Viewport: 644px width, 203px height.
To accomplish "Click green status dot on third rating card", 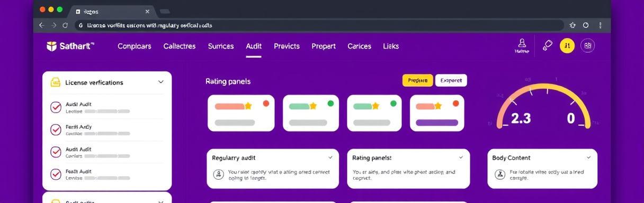I will [393, 104].
